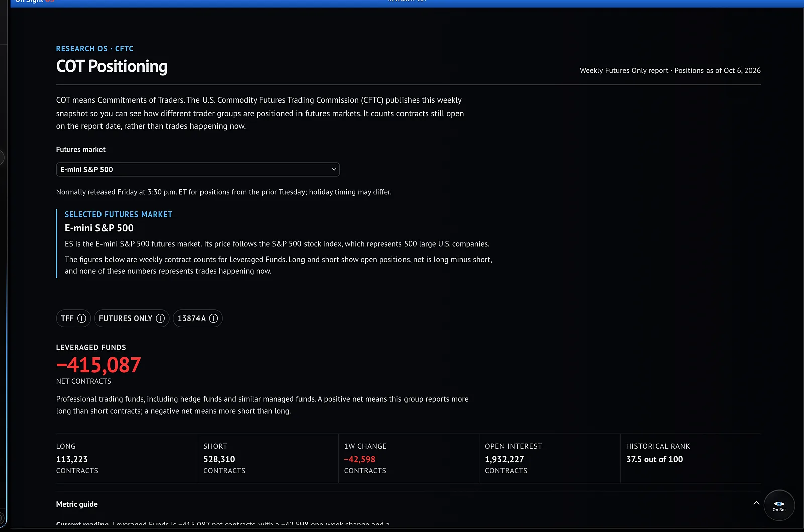
Task: Click the Positions as of Oct 6, 2026 text
Action: click(x=717, y=71)
